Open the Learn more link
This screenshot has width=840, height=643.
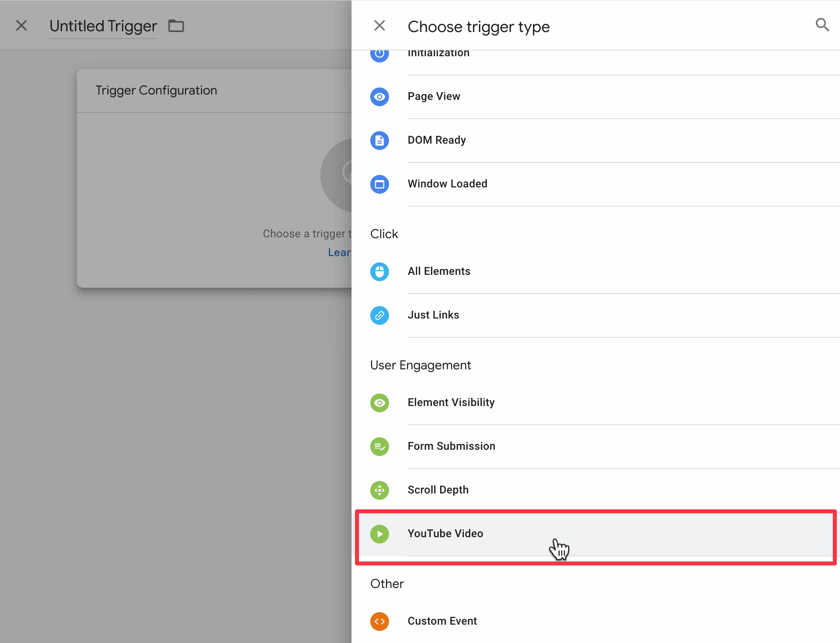339,253
